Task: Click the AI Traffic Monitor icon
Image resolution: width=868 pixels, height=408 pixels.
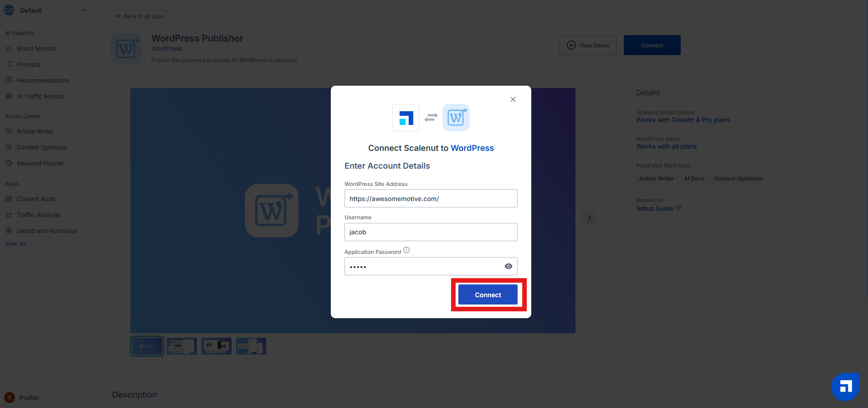Action: coord(9,96)
